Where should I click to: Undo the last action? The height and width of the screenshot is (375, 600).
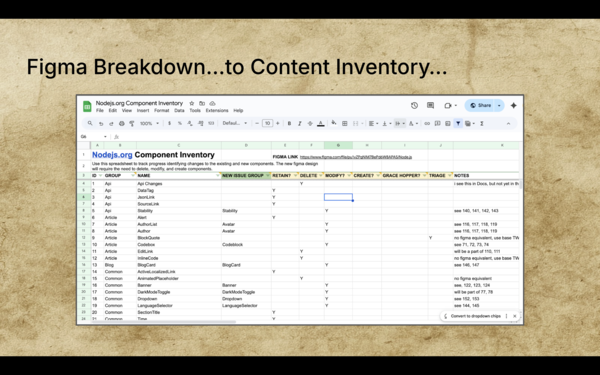pyautogui.click(x=101, y=124)
